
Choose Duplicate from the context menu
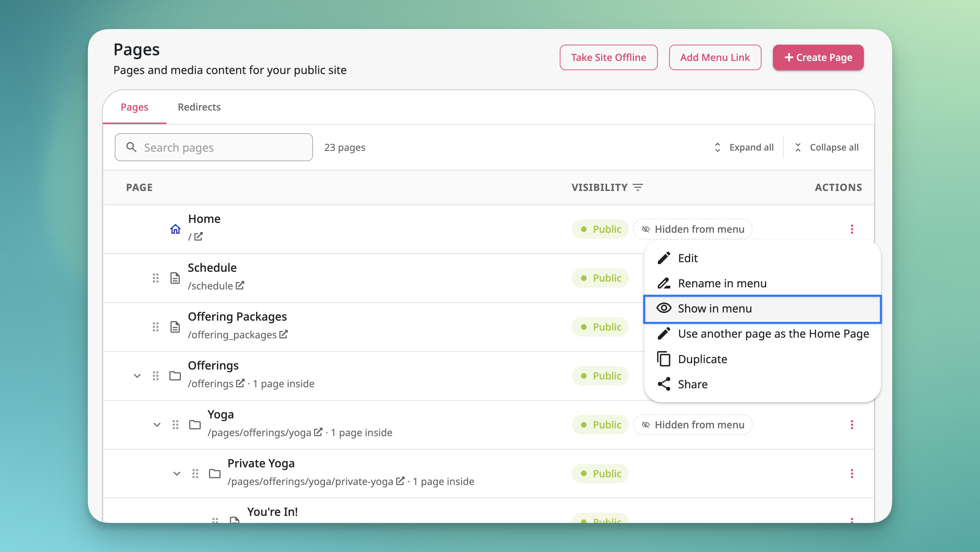pyautogui.click(x=762, y=359)
